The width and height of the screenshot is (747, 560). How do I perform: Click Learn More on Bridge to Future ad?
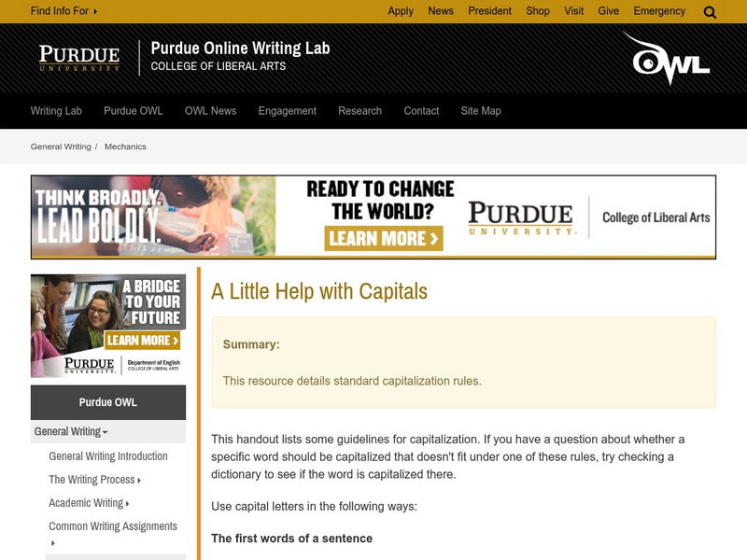pos(143,340)
